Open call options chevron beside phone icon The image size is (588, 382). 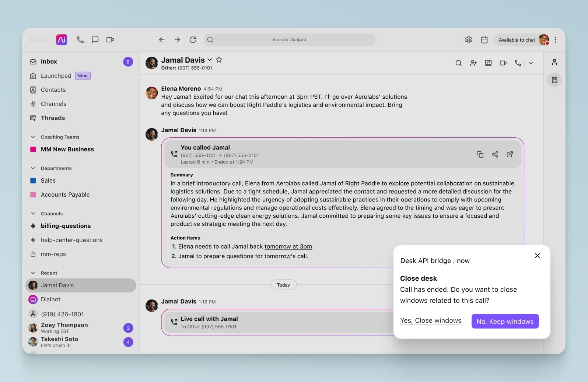pos(531,63)
